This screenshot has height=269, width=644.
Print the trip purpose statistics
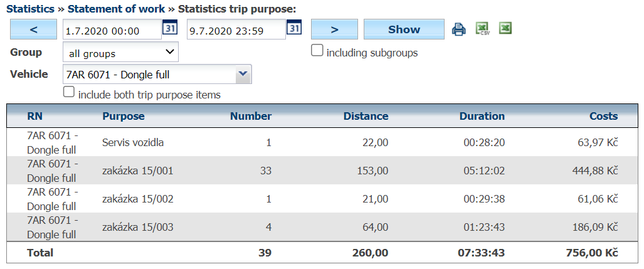[460, 29]
